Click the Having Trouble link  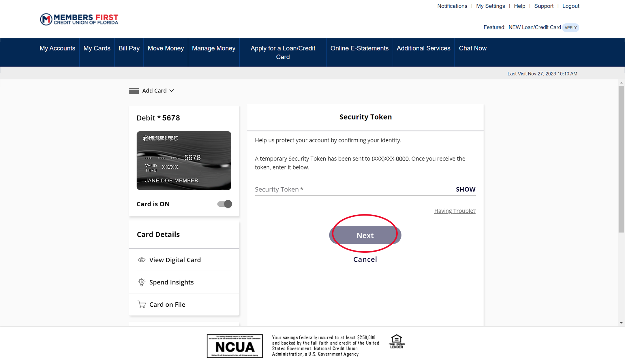tap(455, 210)
